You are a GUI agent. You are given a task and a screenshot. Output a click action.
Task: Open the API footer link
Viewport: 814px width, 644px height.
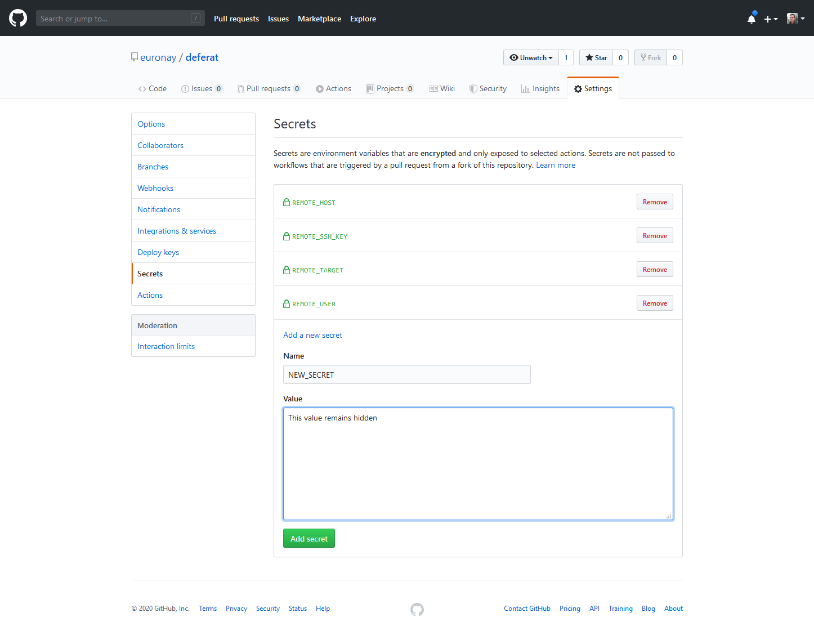[594, 609]
